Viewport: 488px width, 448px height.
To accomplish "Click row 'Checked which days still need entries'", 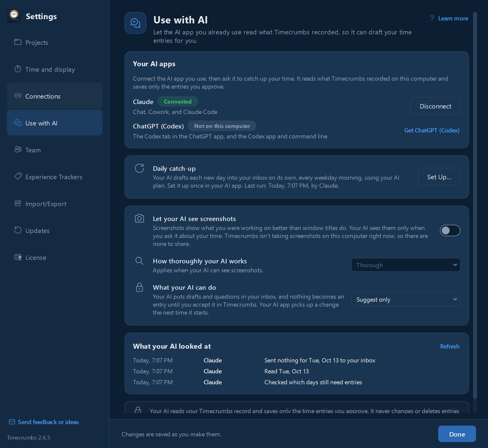I will click(x=296, y=382).
